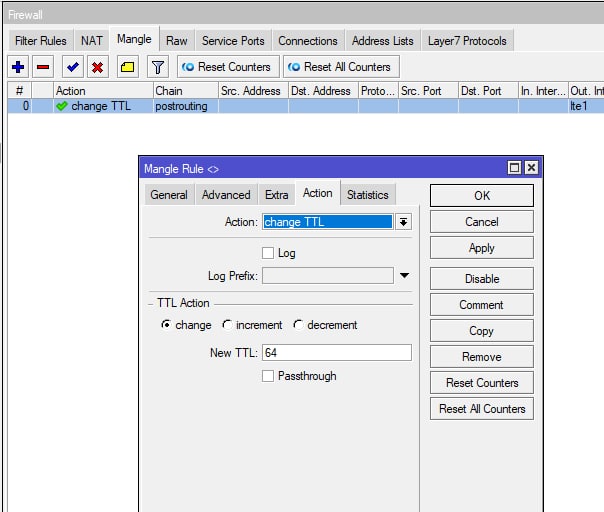604x512 pixels.
Task: Sort by the # column header
Action: 20,91
